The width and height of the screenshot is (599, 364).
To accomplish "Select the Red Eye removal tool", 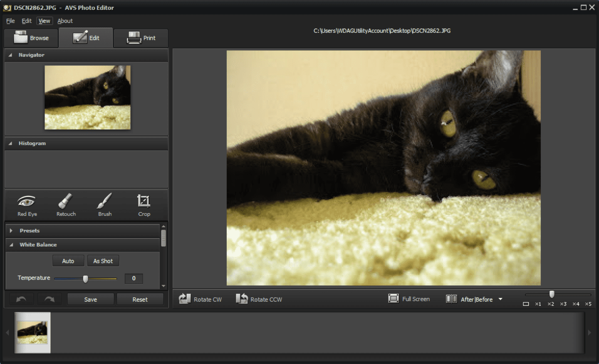I will 27,206.
